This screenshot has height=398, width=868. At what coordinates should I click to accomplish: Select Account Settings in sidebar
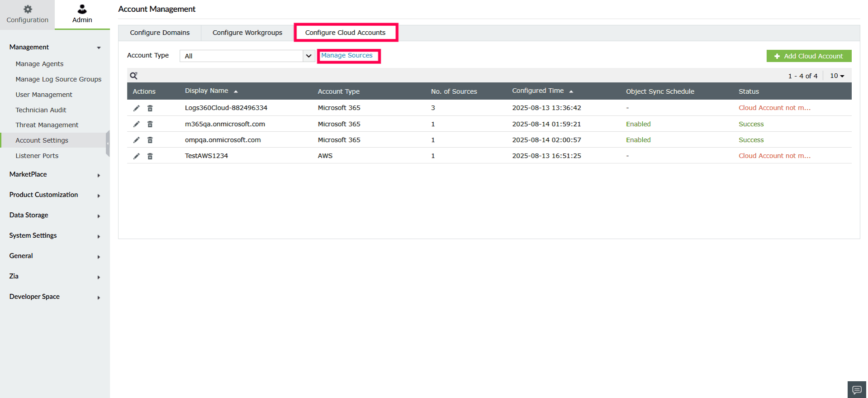click(53, 140)
